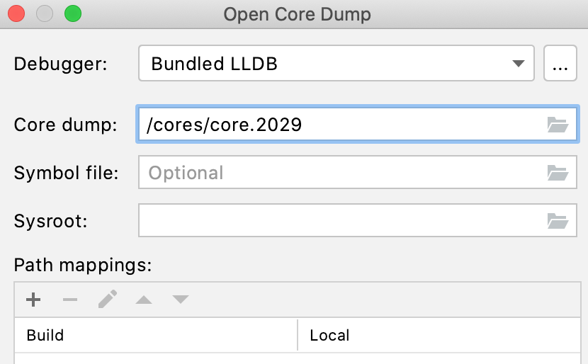
Task: Select the Sysroot text field
Action: tap(340, 221)
